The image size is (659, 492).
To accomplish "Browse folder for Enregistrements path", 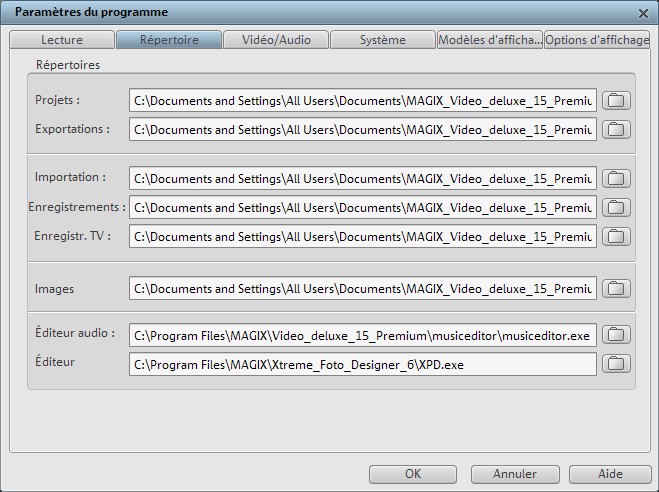I will click(x=616, y=207).
